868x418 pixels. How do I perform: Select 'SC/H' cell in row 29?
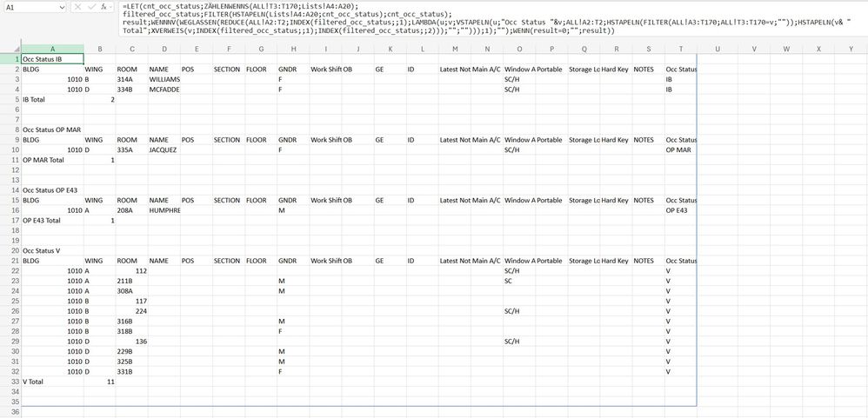click(x=520, y=342)
